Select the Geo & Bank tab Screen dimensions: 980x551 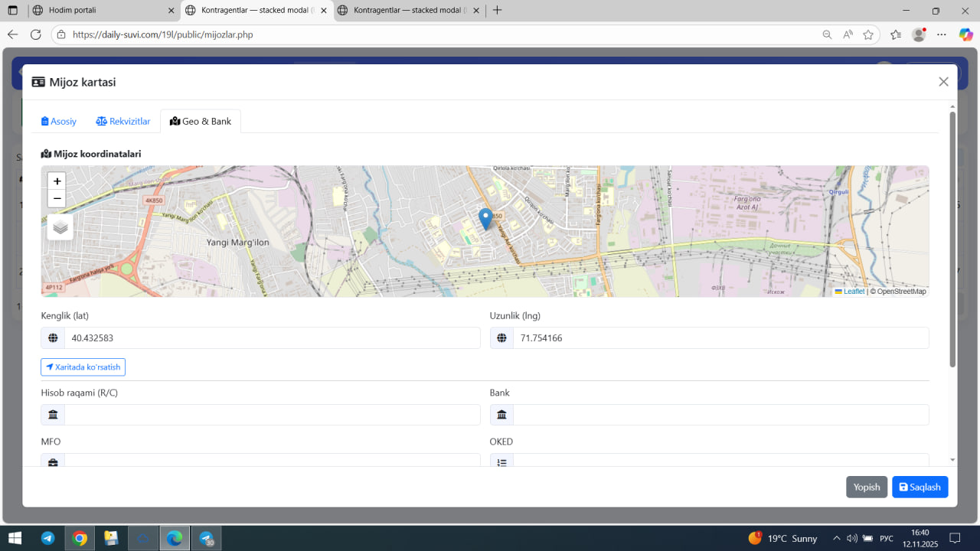coord(201,122)
